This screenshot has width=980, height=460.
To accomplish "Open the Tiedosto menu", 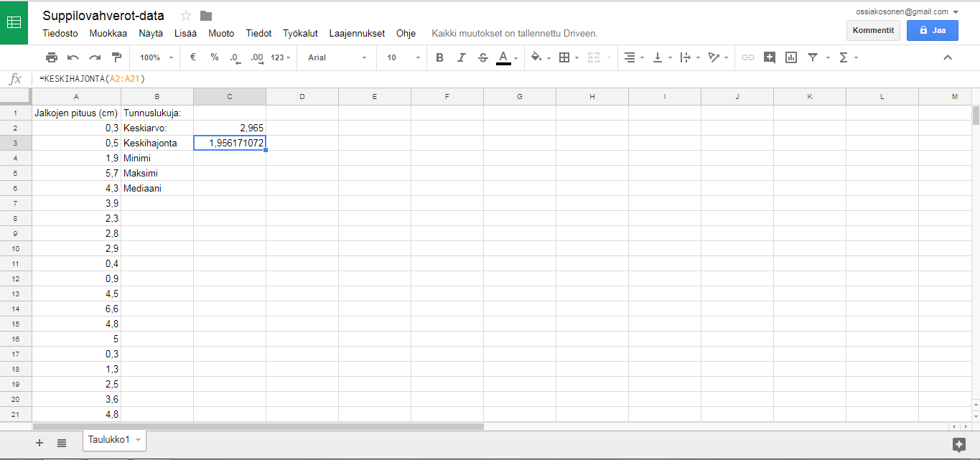I will (60, 33).
